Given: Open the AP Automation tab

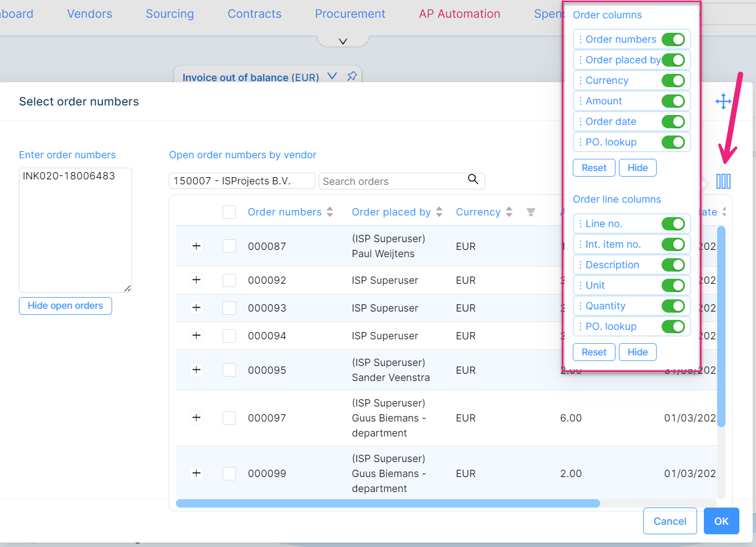Looking at the screenshot, I should [x=459, y=14].
